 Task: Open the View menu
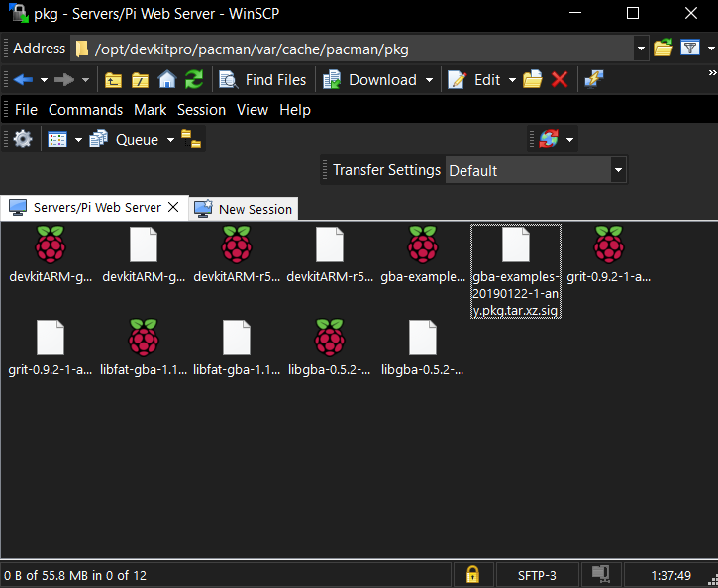[253, 110]
